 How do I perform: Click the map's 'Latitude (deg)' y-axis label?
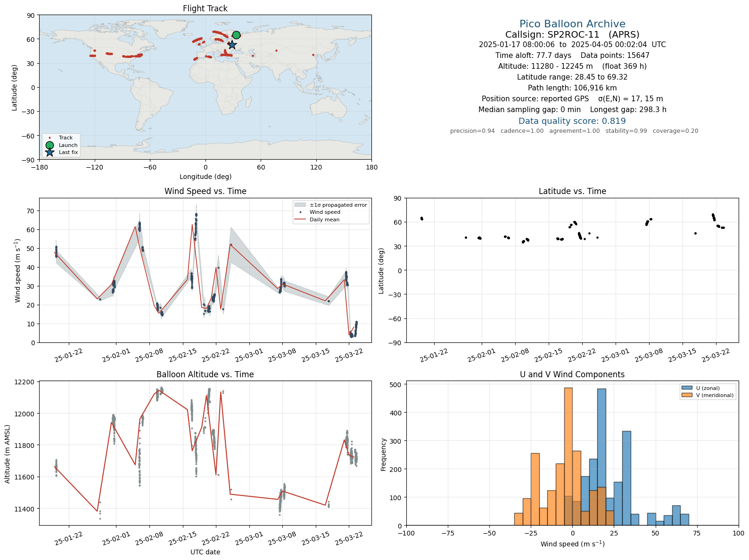pos(15,88)
